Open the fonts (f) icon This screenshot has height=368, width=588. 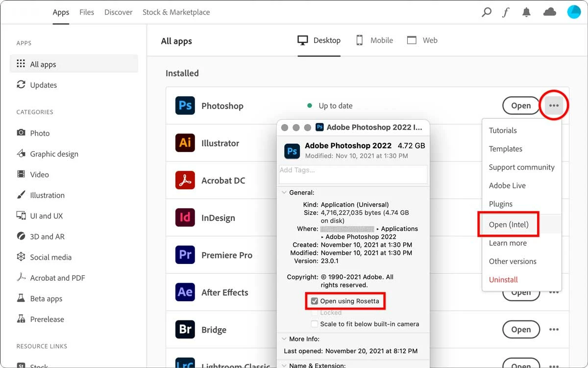pyautogui.click(x=506, y=12)
